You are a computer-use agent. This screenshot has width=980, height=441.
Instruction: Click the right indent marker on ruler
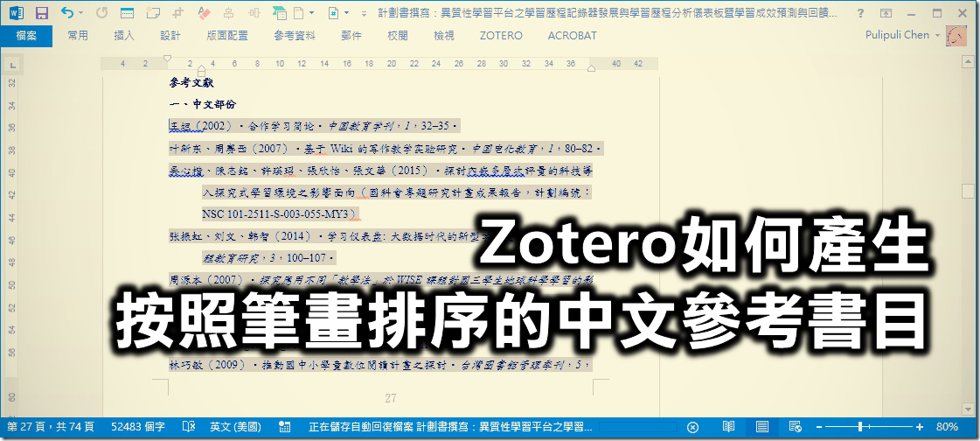[x=591, y=68]
